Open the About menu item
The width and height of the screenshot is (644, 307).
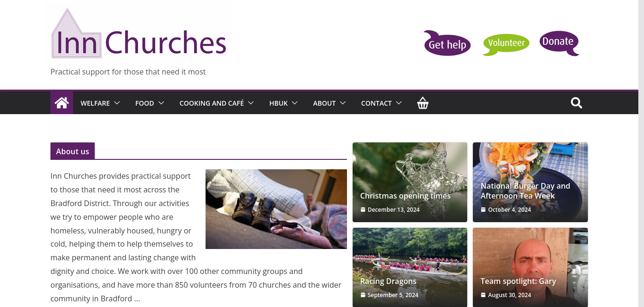coord(324,103)
